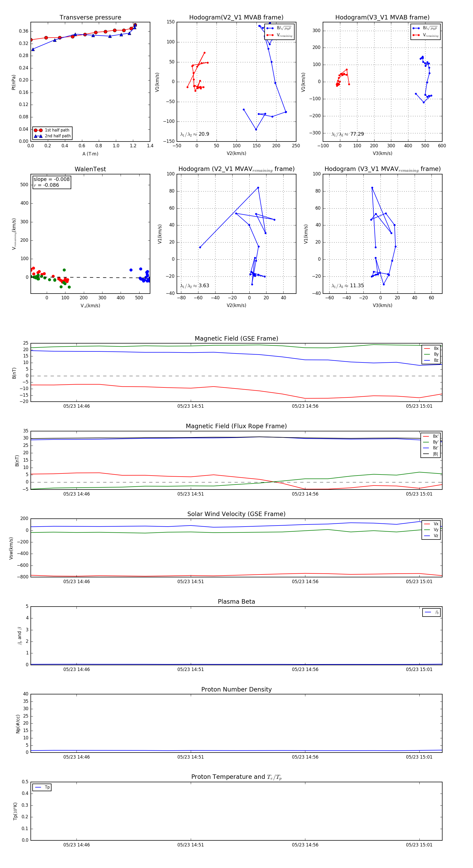Select the "Hodogram(V2_V1 MVAB frame)" title

(236, 18)
